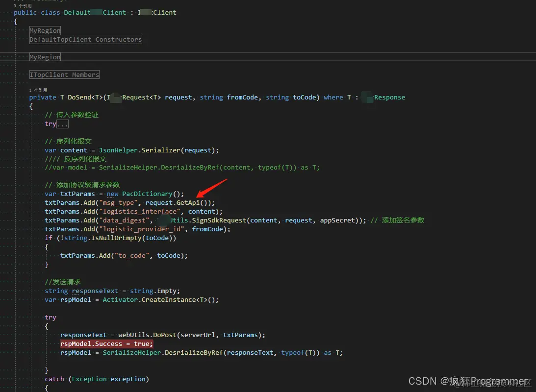The width and height of the screenshot is (536, 392).
Task: Click "PacDictionary" type name
Action: [x=147, y=194]
